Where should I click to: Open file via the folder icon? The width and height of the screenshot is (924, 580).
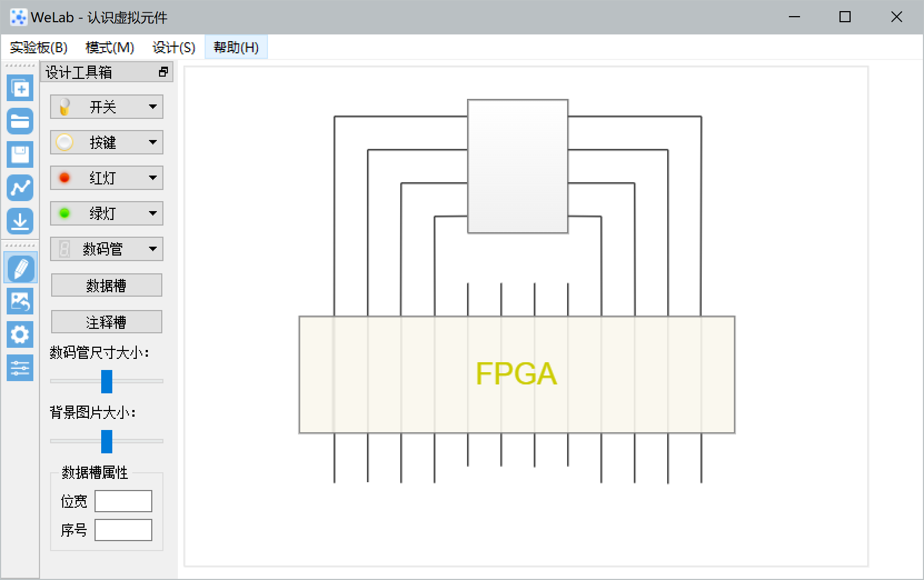coord(20,121)
